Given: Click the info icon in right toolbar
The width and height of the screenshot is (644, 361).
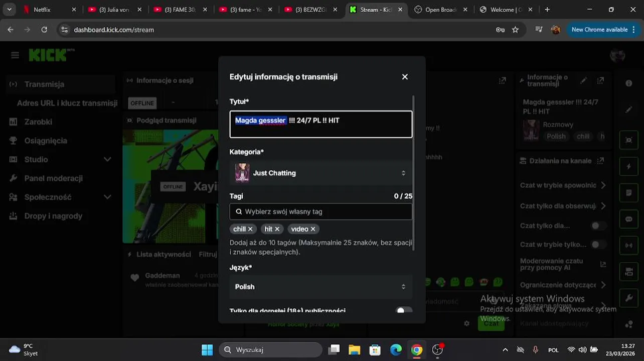Looking at the screenshot, I should coord(629,83).
